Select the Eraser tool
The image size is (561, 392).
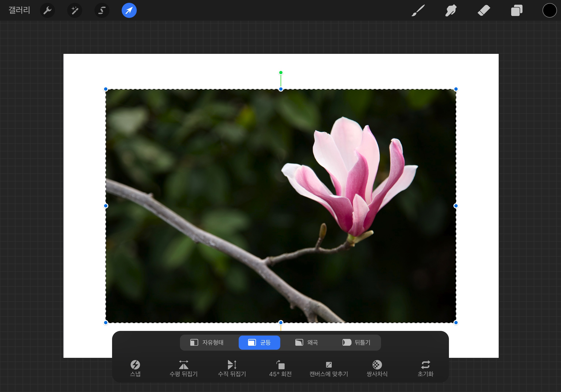(484, 11)
